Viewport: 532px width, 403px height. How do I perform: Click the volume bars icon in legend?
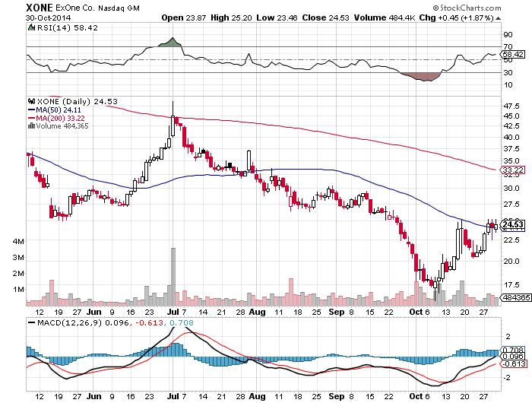point(32,125)
